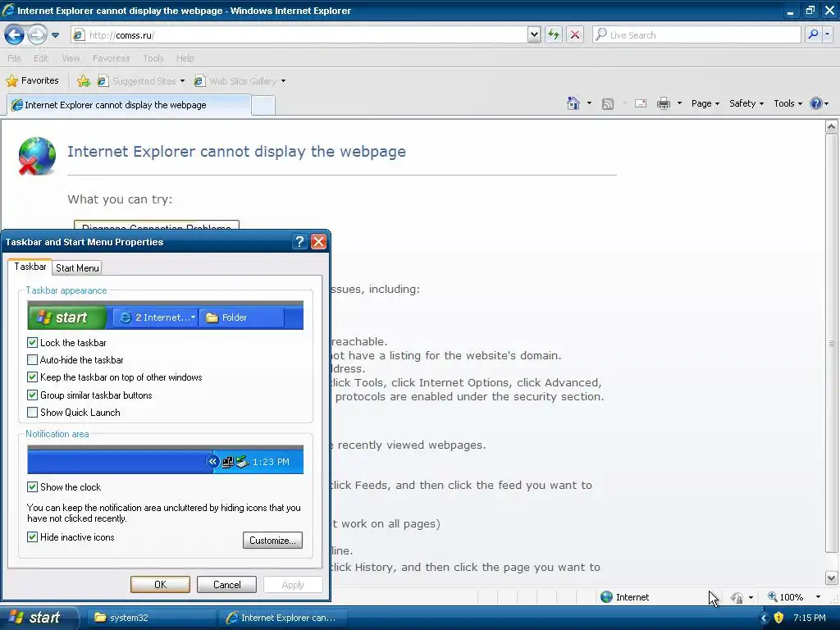The height and width of the screenshot is (630, 840).
Task: Switch to system32 folder taskbar button
Action: pyautogui.click(x=152, y=618)
